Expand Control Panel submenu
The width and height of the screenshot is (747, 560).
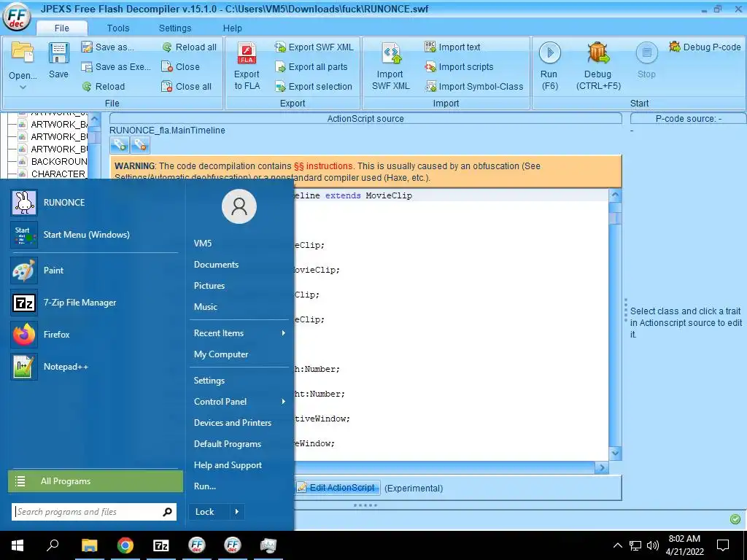click(239, 402)
